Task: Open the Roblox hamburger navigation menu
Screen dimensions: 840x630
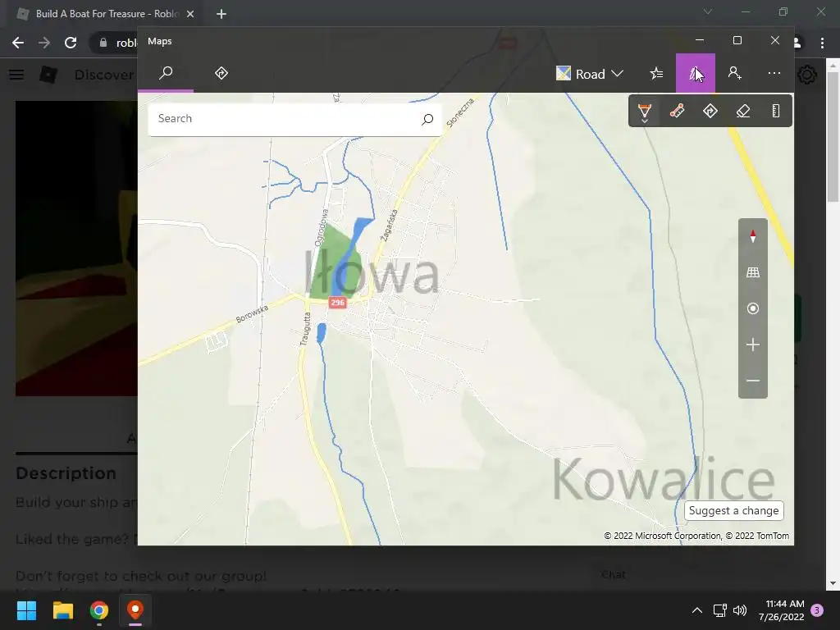Action: (16, 75)
